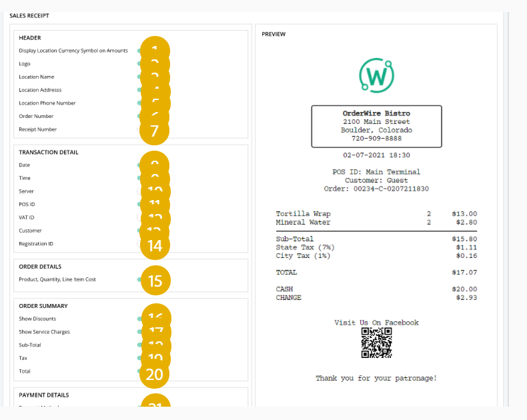Click the 02-07-2021 18:30 date line

pos(376,155)
